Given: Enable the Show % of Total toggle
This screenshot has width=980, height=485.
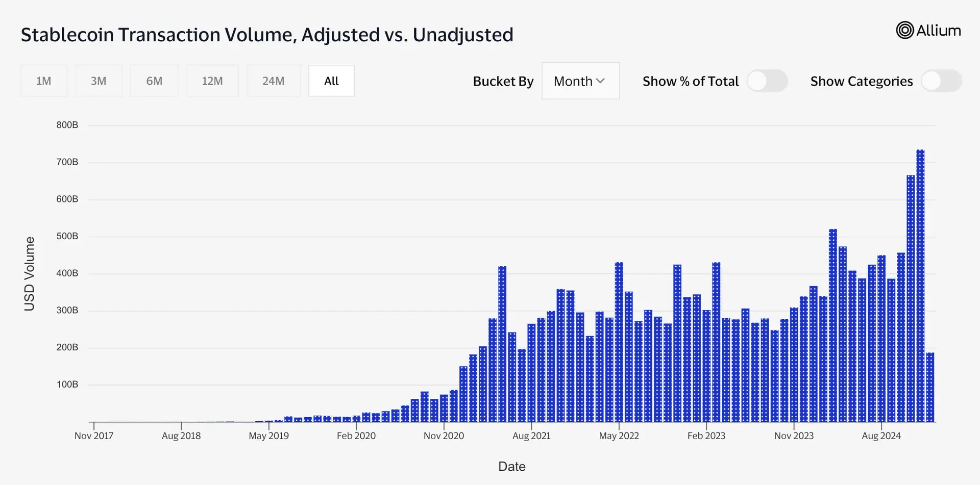Looking at the screenshot, I should coord(767,81).
